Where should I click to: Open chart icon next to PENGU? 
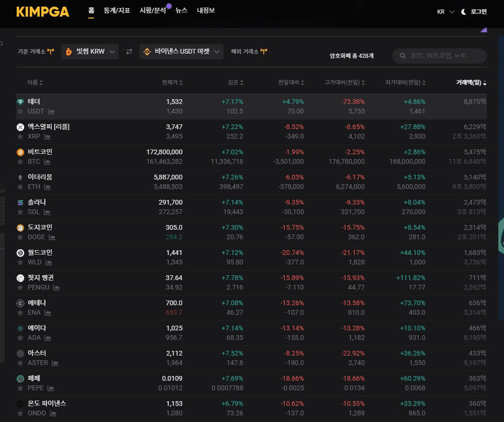[56, 288]
